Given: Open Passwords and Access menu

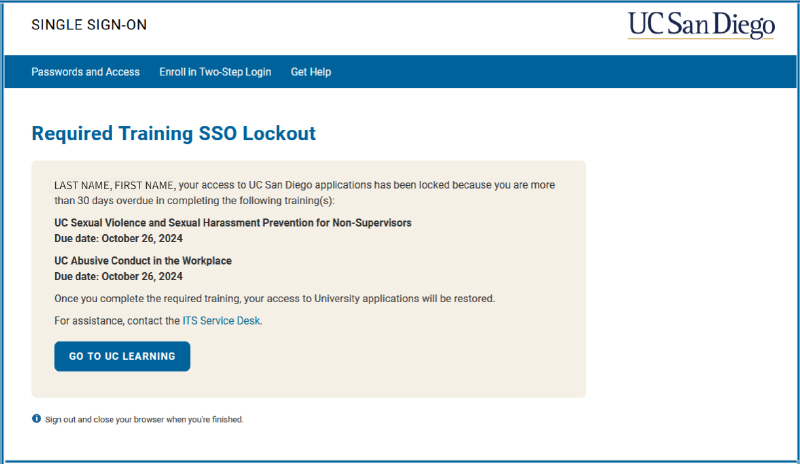Looking at the screenshot, I should pos(85,72).
